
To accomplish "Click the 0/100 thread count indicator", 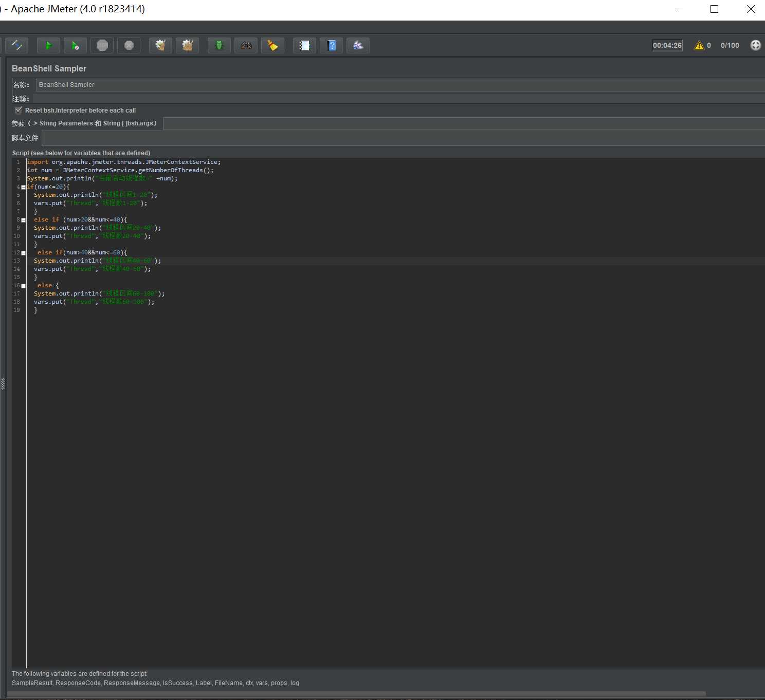I will coord(730,45).
